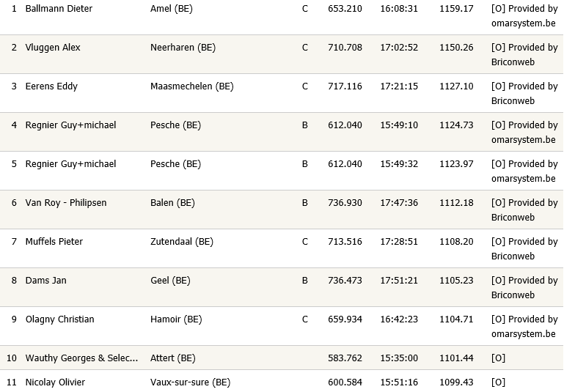564x392 pixels.
Task: Open Van Roy - Philipsen entry
Action: [x=66, y=203]
